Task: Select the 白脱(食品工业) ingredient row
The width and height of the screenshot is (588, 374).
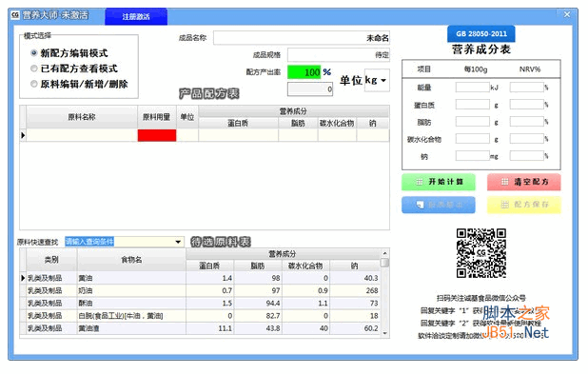Action: click(200, 316)
